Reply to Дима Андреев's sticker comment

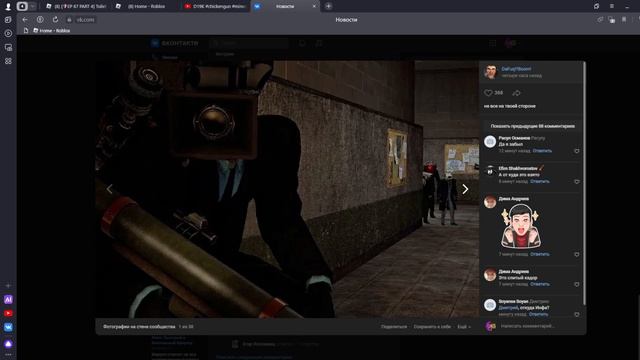pos(540,254)
